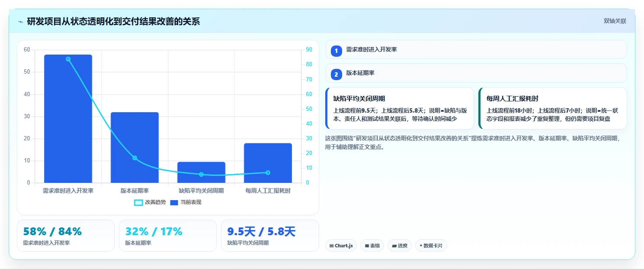644x269 pixels.
Task: Click x-axis label 每周人工汇报耗时
Action: (268, 191)
